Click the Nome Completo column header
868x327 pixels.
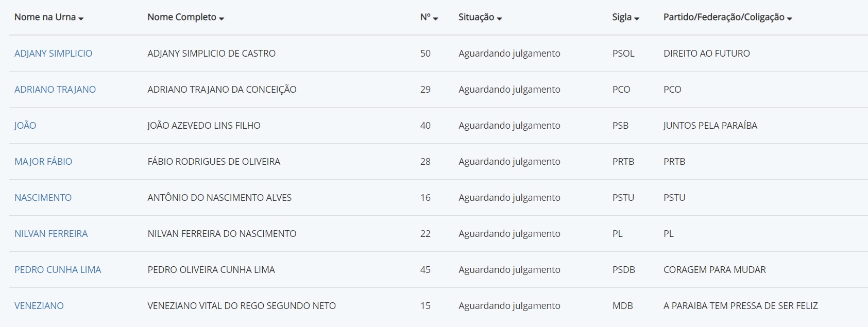coord(182,17)
